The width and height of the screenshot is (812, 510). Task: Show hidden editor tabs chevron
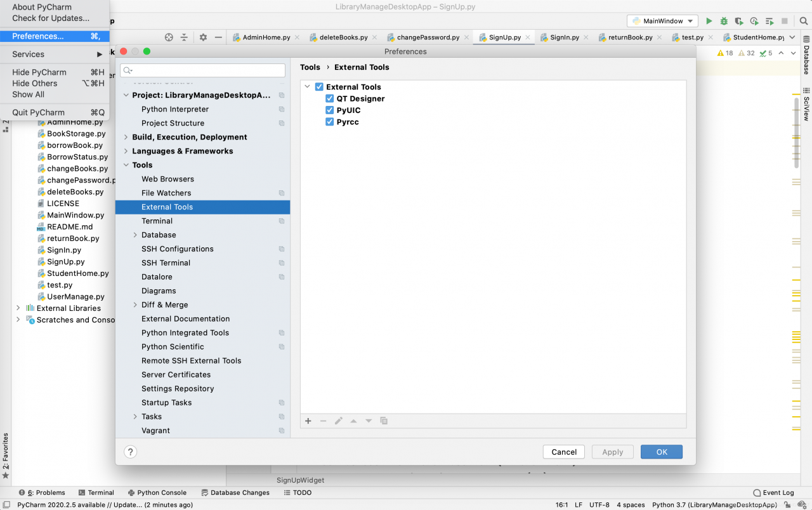794,37
